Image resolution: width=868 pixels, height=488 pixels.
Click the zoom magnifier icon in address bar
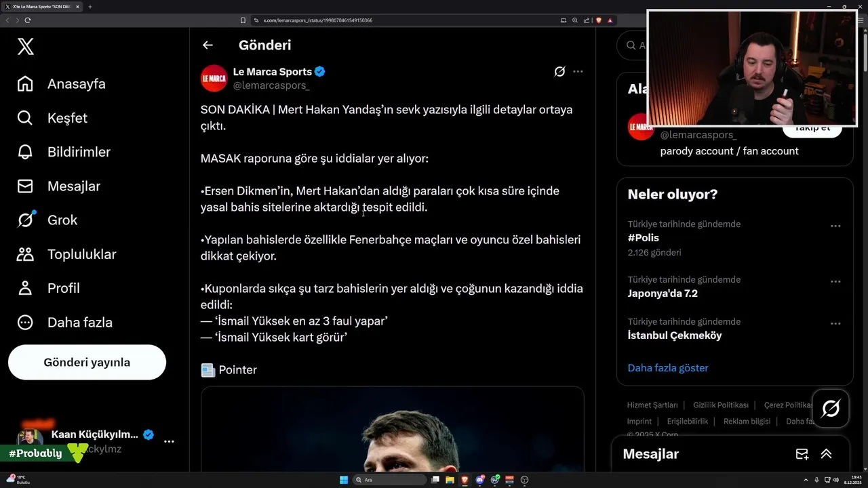click(575, 20)
